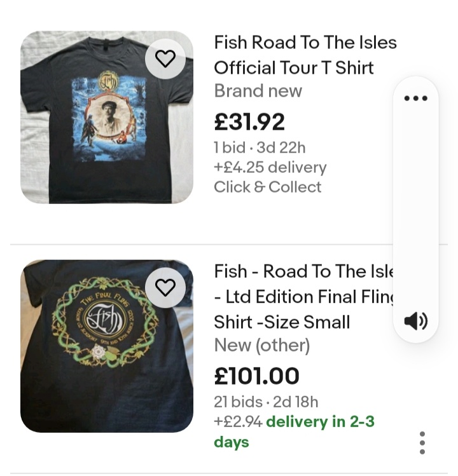Tap green delivery in 2-3 days text
Viewport: 458px width, 476px height.
[294, 432]
